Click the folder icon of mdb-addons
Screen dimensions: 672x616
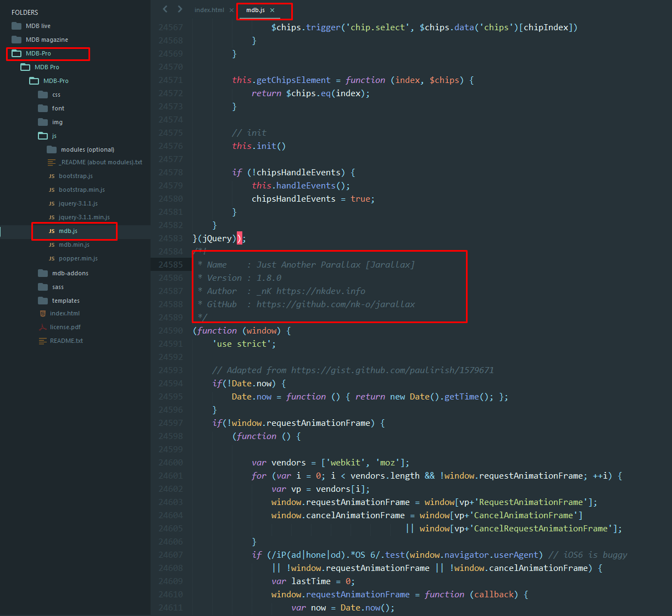point(43,273)
